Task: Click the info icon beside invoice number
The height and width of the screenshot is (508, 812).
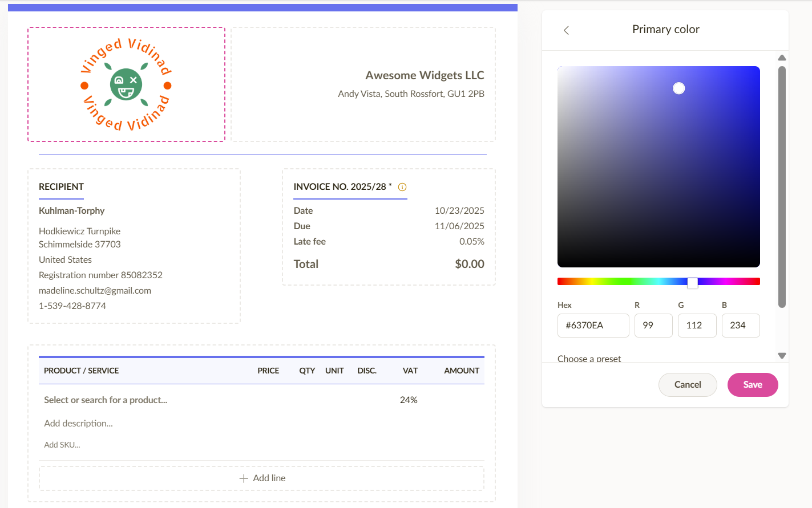Action: coord(402,187)
